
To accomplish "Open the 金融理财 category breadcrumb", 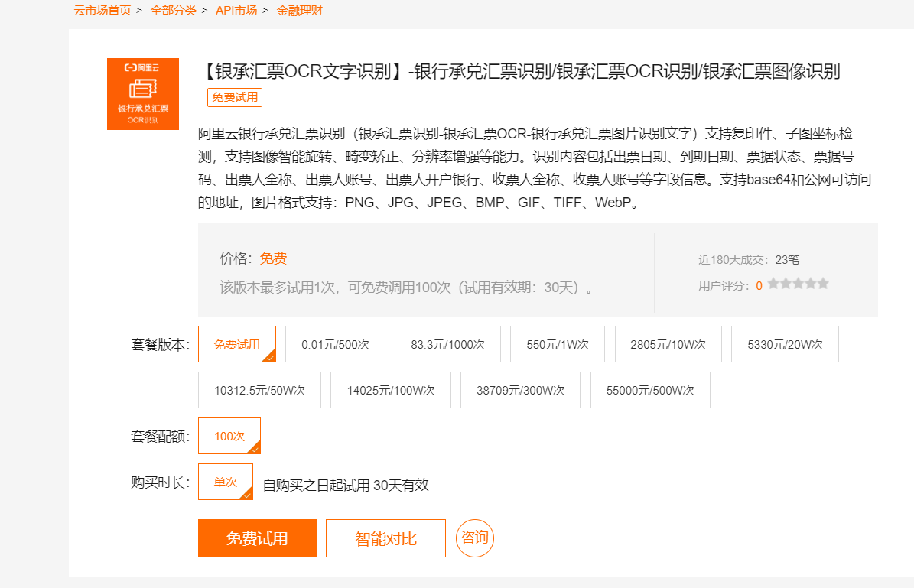I will tap(299, 11).
